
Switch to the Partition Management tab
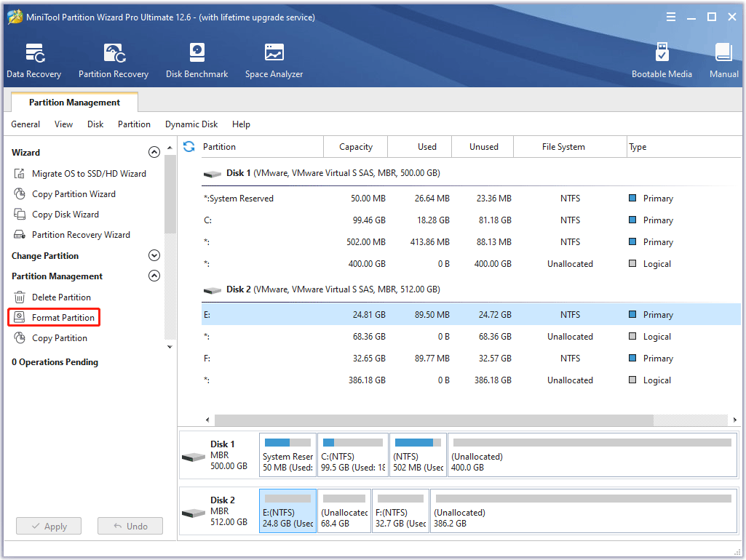click(x=75, y=103)
